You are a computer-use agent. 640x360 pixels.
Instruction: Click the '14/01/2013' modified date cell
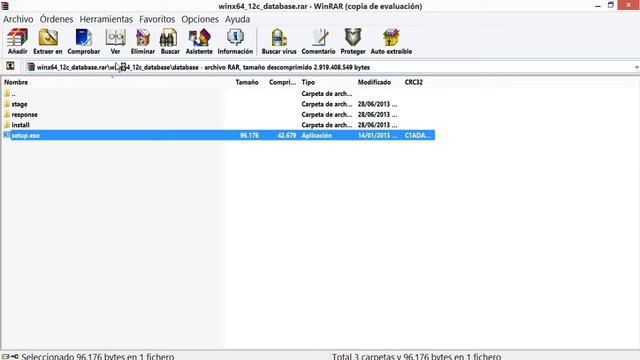[378, 136]
